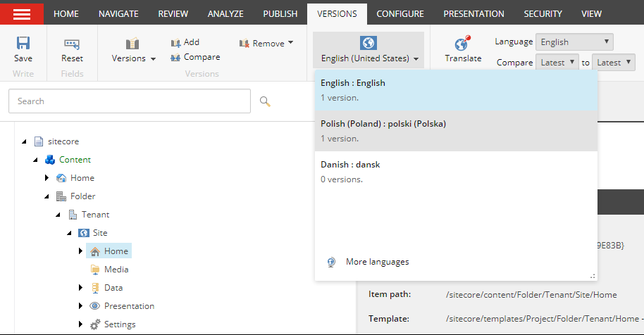Switch to the ANALYZE ribbon tab

click(x=225, y=14)
